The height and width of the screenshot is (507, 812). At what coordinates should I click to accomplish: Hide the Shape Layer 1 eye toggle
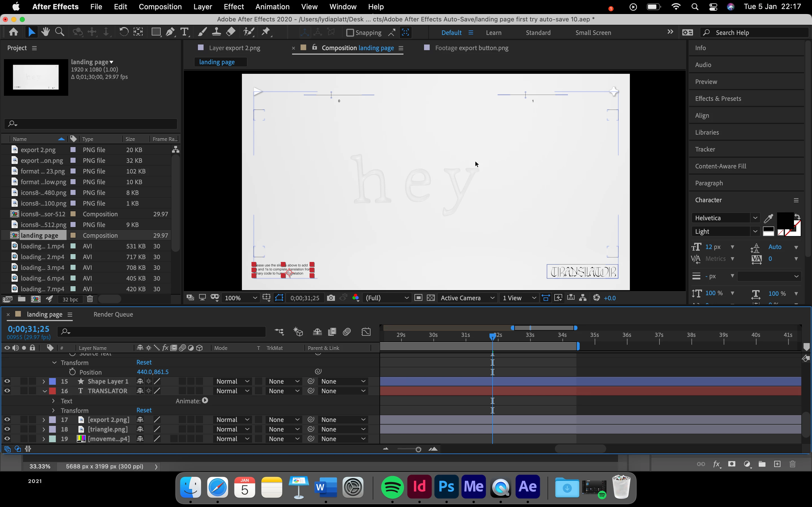[x=7, y=381]
